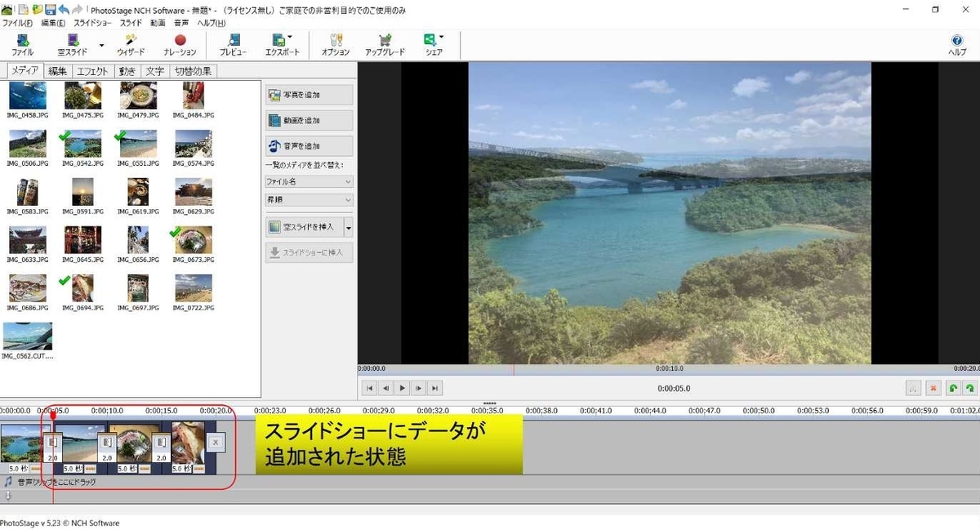
Task: Click the music note icon on audio track
Action: 8,482
